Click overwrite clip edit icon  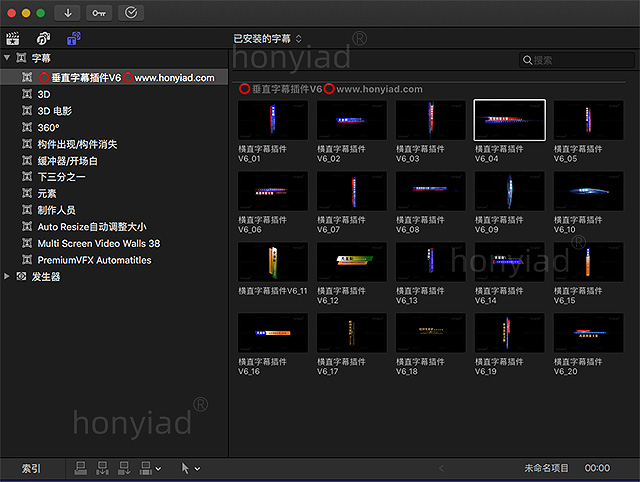pos(145,469)
